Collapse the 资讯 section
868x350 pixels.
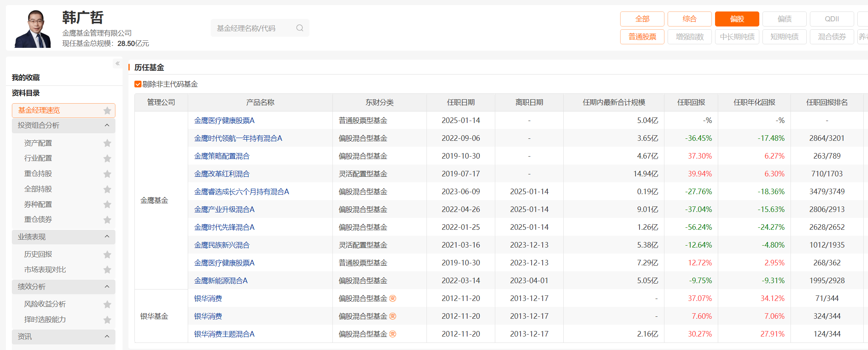107,336
